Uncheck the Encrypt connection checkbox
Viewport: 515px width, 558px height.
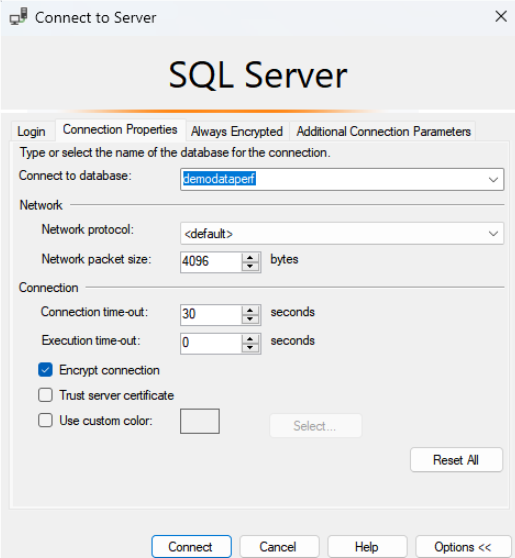(46, 370)
